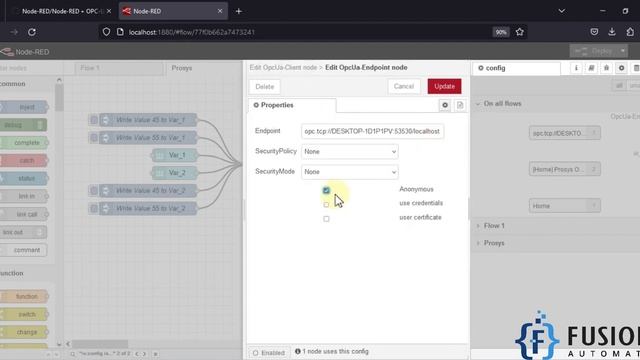Switch to the Flow 1 workspace tab
The height and width of the screenshot is (360, 640).
pyautogui.click(x=119, y=68)
